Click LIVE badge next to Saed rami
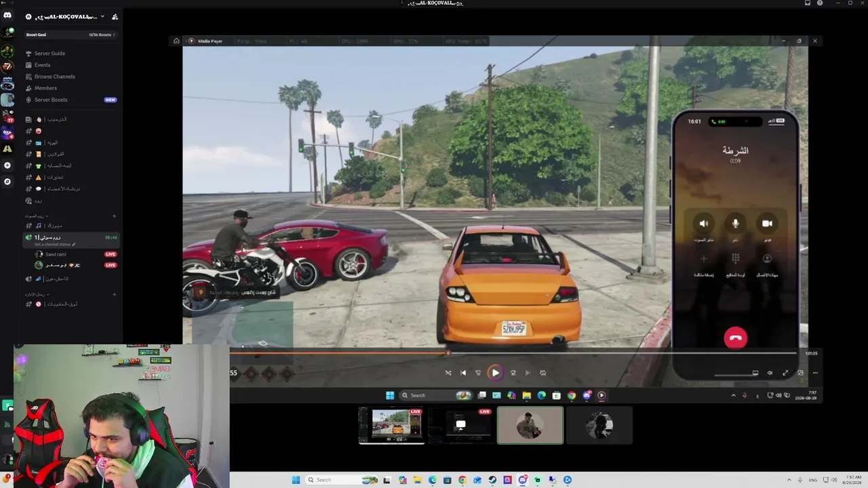The height and width of the screenshot is (488, 868). 111,254
